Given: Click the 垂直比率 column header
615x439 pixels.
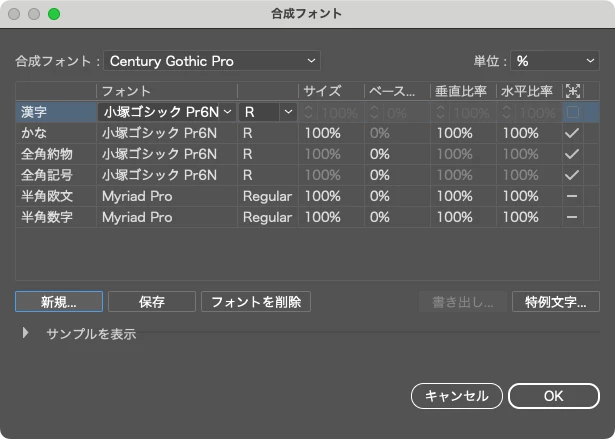Looking at the screenshot, I should pyautogui.click(x=461, y=91).
